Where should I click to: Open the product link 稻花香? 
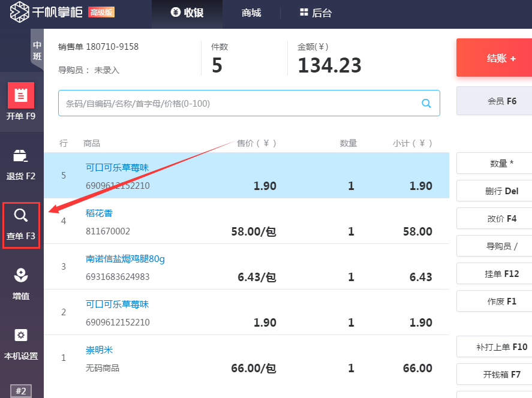[x=98, y=213]
